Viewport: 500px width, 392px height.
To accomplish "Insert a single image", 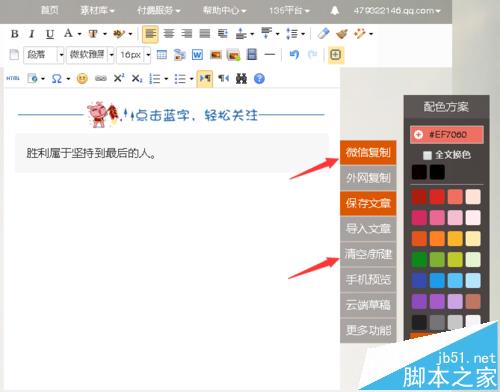I will point(216,55).
